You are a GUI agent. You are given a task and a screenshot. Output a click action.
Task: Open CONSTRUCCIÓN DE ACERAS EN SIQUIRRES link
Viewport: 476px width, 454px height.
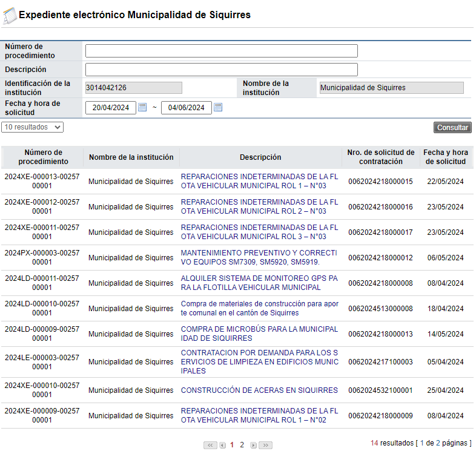259,390
